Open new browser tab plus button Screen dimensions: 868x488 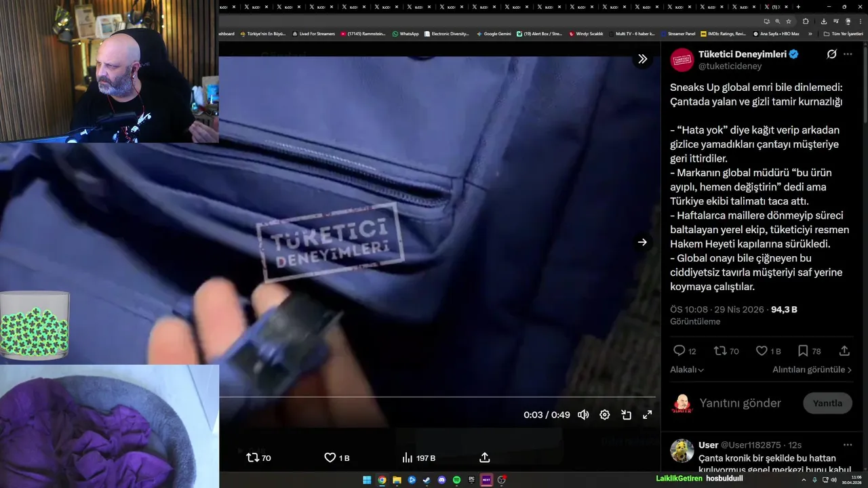(x=798, y=7)
